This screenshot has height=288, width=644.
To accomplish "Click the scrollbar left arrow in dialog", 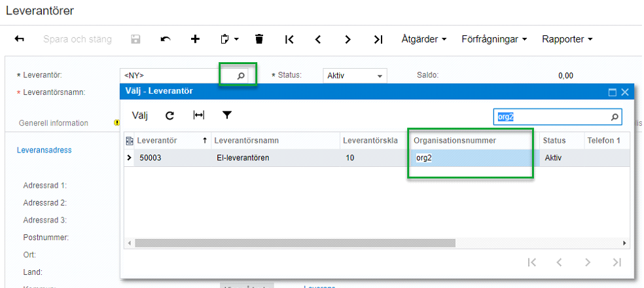I will click(130, 243).
